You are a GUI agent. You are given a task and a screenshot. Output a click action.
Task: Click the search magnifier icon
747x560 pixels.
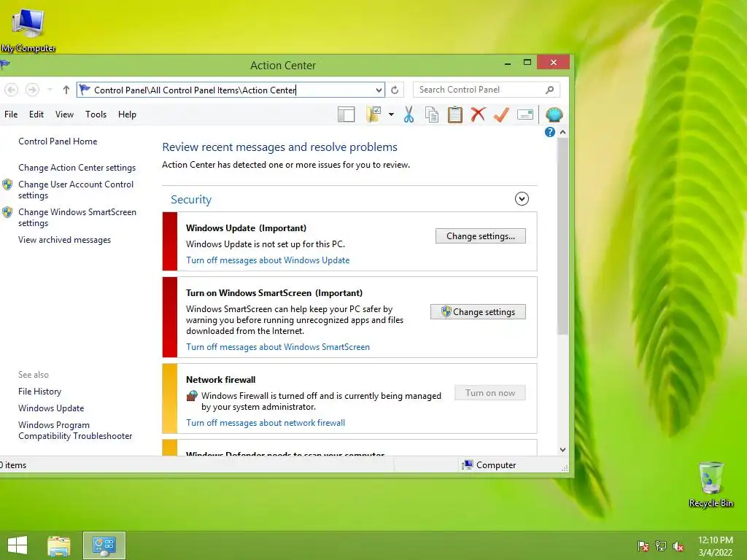[550, 90]
